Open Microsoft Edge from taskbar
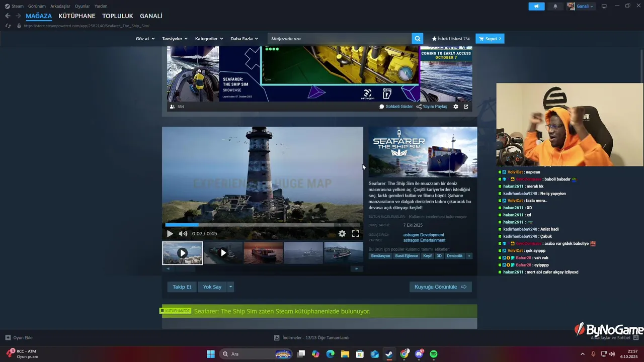 pos(330,354)
